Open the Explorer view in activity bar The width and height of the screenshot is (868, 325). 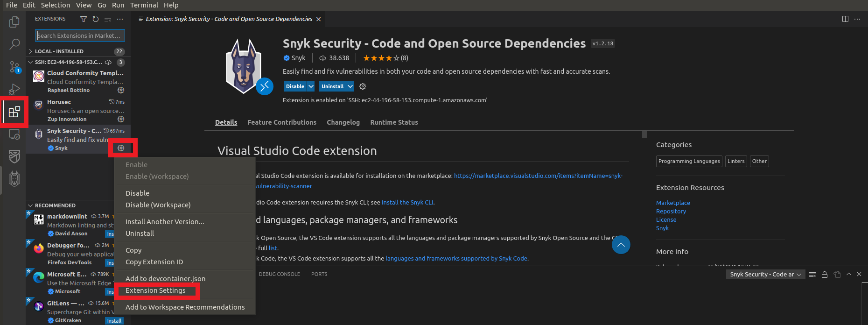pos(14,22)
